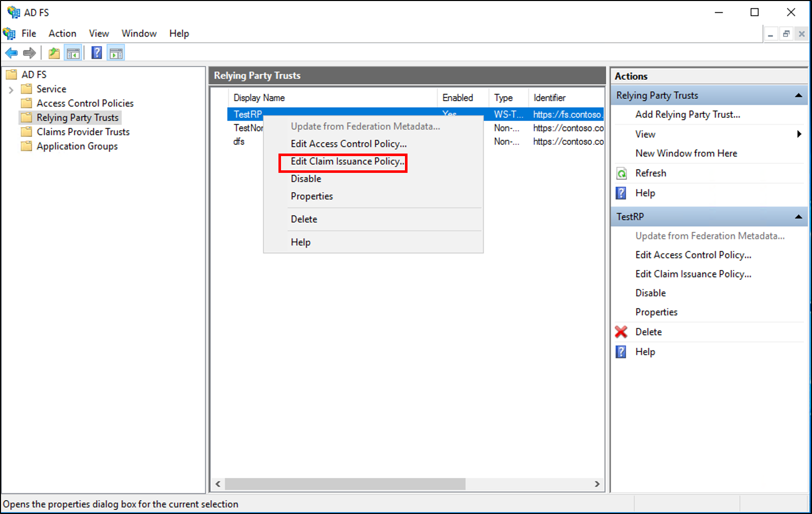Screen dimensions: 812x514
Task: Collapse the Relying Party Trusts actions section
Action: 798,96
